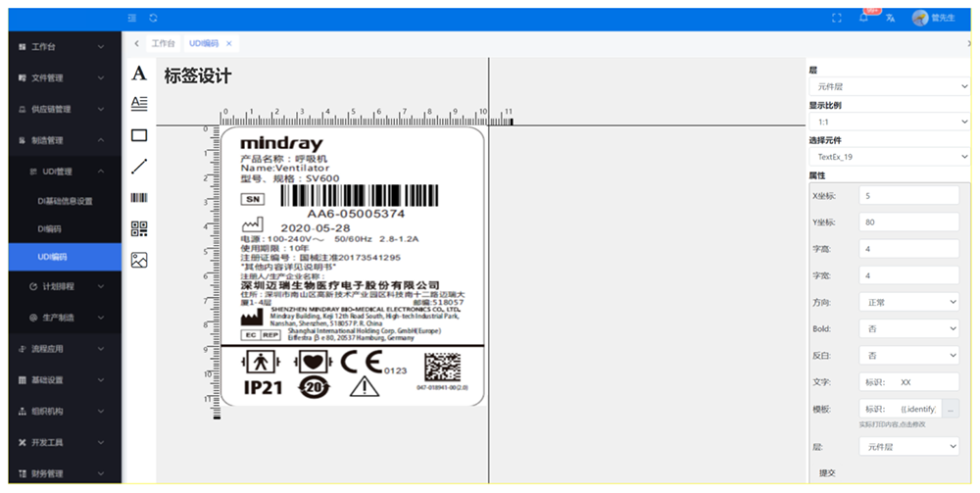Viewport: 980px width, 493px height.
Task: Click the ellipsis button beside 模板 field
Action: (952, 409)
